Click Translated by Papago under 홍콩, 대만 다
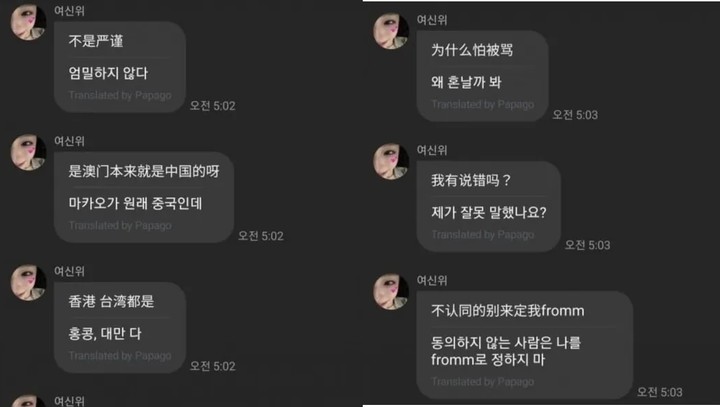The image size is (720, 407). click(x=120, y=356)
